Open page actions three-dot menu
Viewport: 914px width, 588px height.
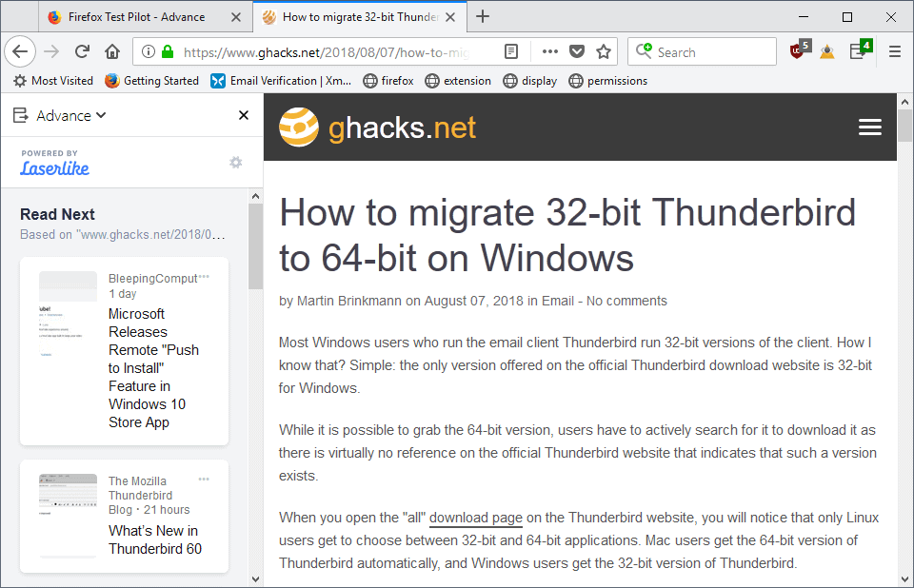pos(549,52)
